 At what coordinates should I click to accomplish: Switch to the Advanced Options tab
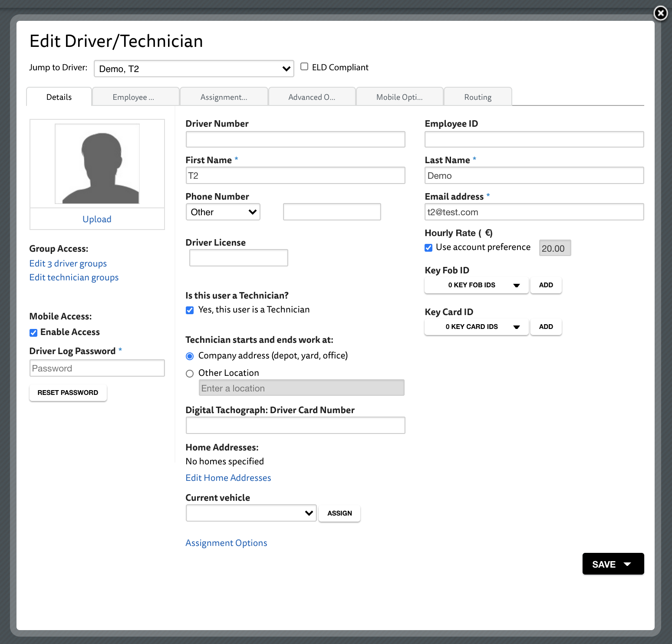point(312,96)
